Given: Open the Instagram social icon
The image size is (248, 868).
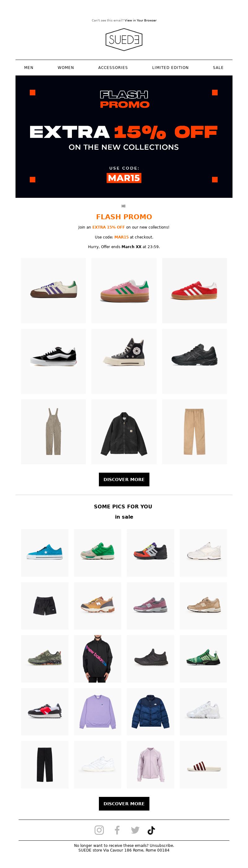Looking at the screenshot, I should (99, 830).
